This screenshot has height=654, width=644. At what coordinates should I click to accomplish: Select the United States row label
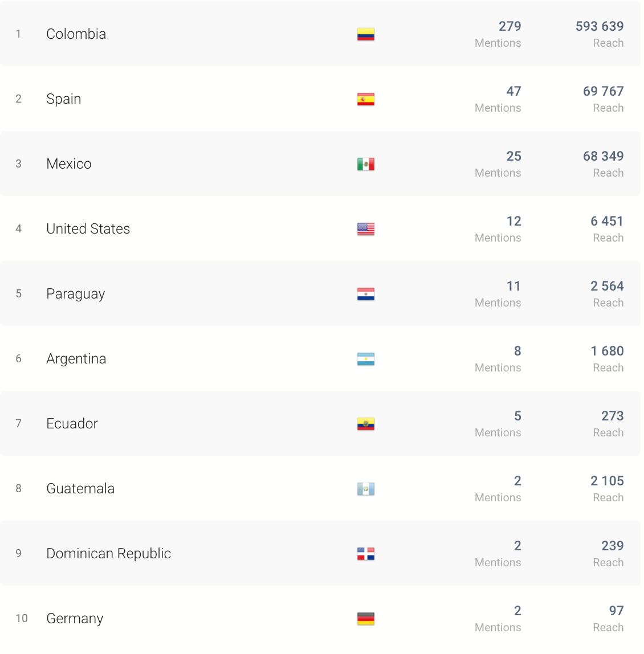[88, 229]
